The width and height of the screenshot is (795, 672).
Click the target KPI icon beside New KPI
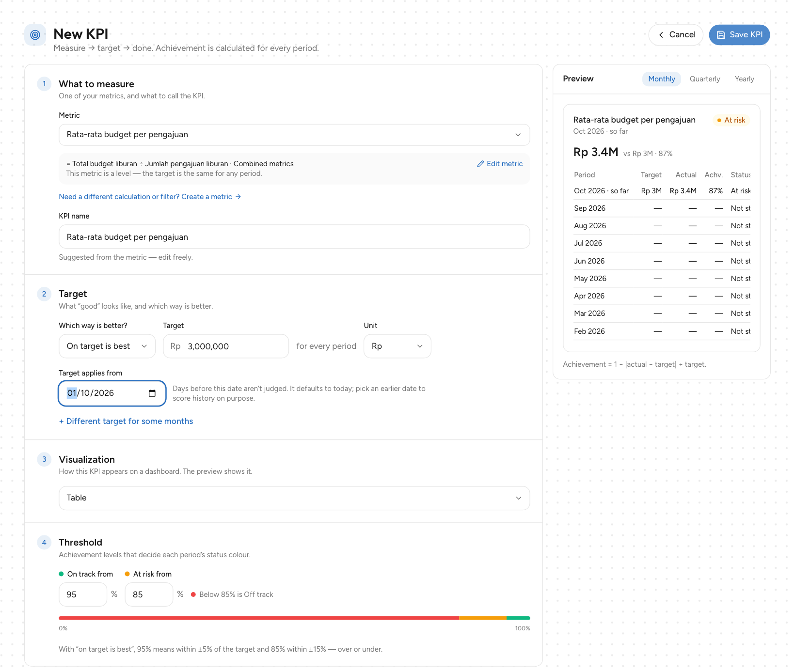[x=35, y=35]
